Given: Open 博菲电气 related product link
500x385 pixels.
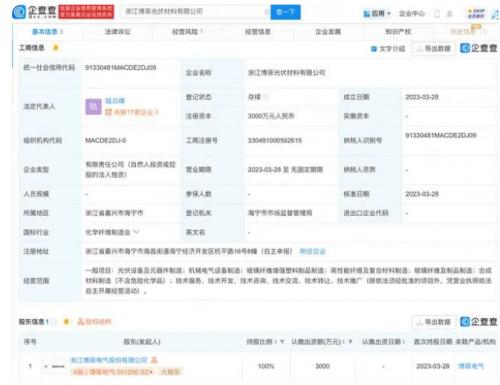Looking at the screenshot, I should coord(471,366).
